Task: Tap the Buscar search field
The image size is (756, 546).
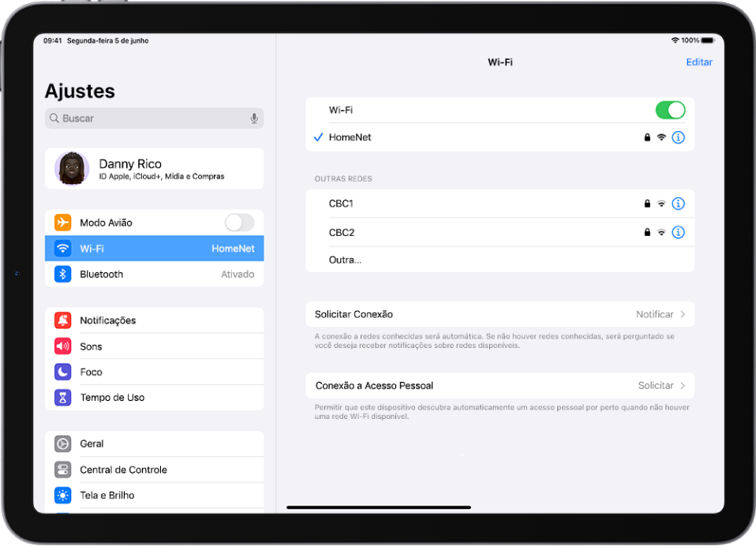Action: pyautogui.click(x=142, y=118)
